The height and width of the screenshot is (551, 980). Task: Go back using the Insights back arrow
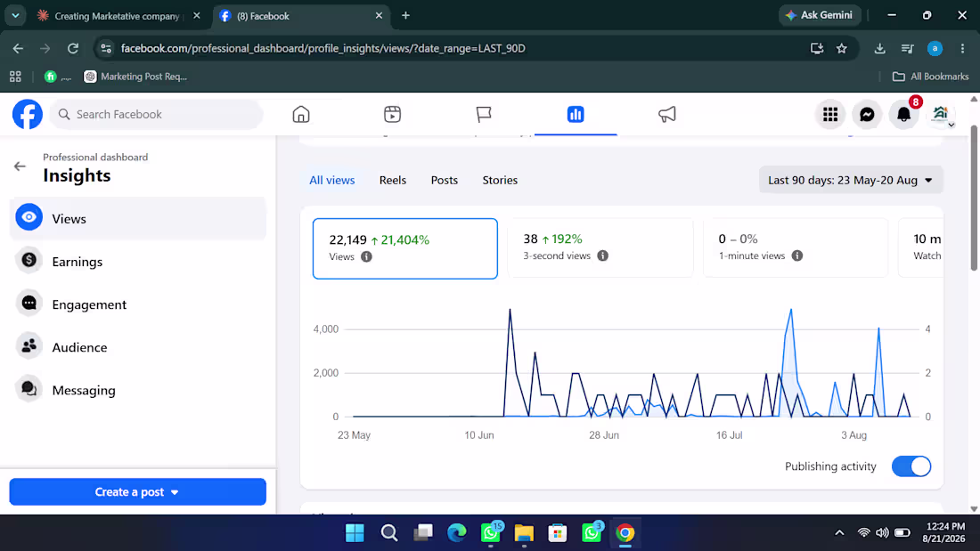tap(20, 166)
